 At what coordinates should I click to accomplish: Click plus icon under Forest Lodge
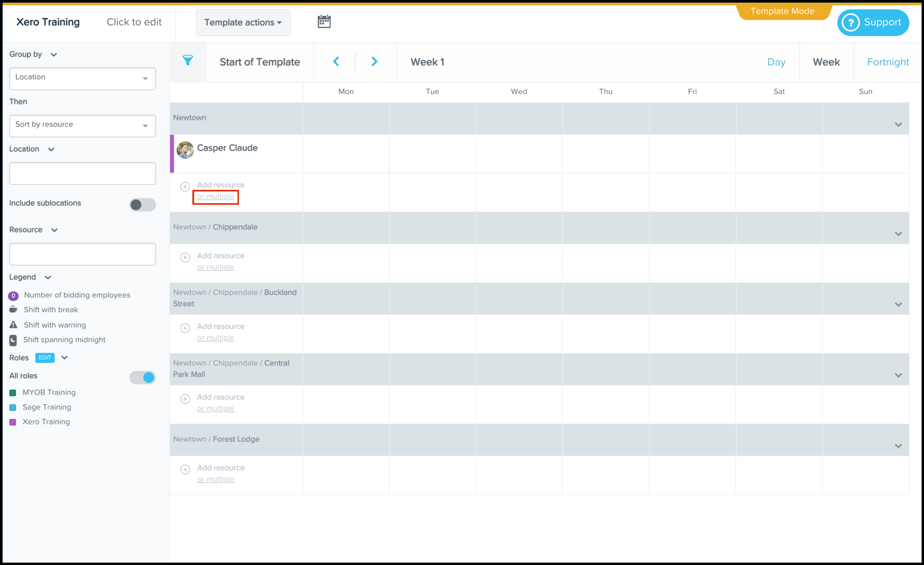pos(185,469)
